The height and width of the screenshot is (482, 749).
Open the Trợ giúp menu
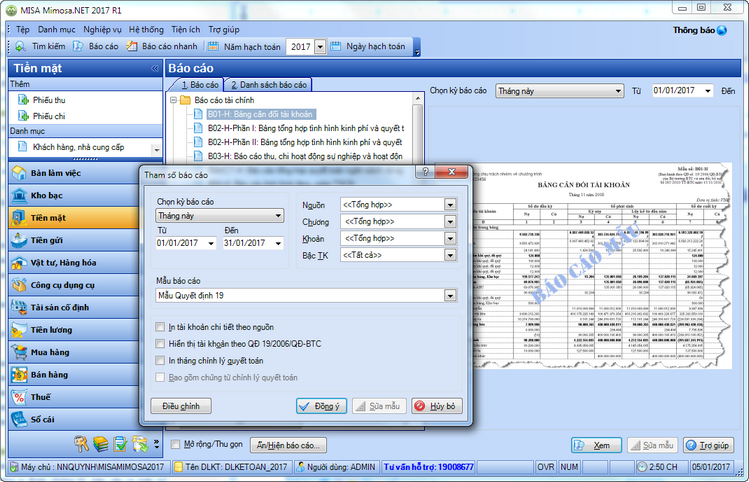pyautogui.click(x=224, y=30)
